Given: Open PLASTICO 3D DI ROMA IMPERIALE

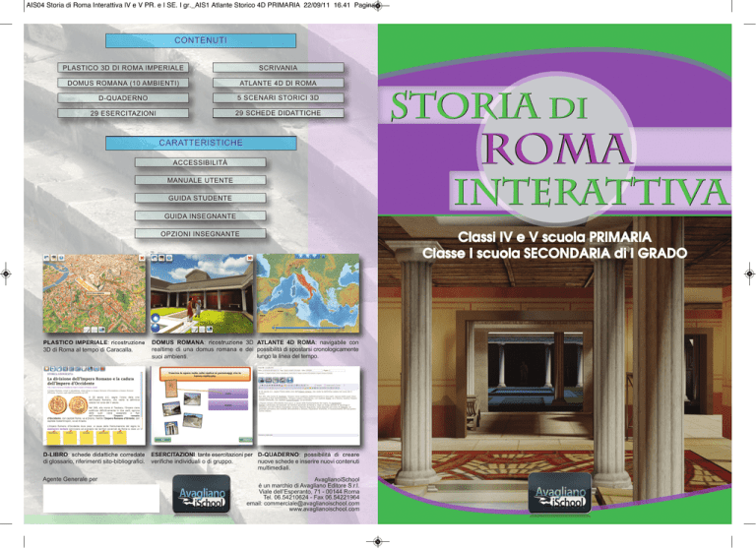Looking at the screenshot, I should [x=123, y=68].
